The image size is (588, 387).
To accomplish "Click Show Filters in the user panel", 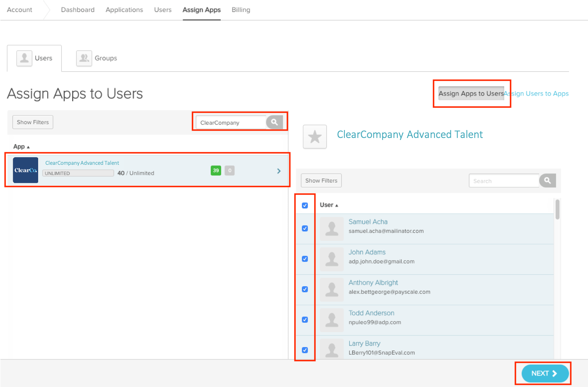I will click(321, 181).
